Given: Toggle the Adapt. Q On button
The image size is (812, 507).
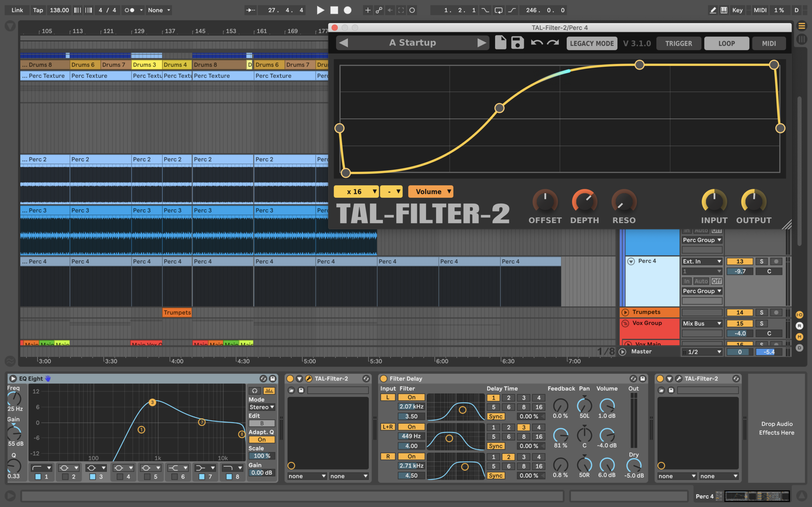Looking at the screenshot, I should pos(262,440).
